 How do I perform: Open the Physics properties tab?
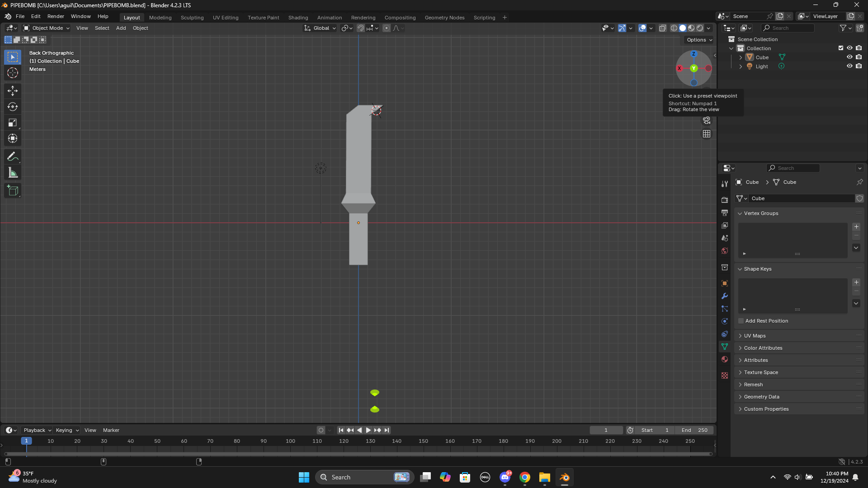[725, 321]
